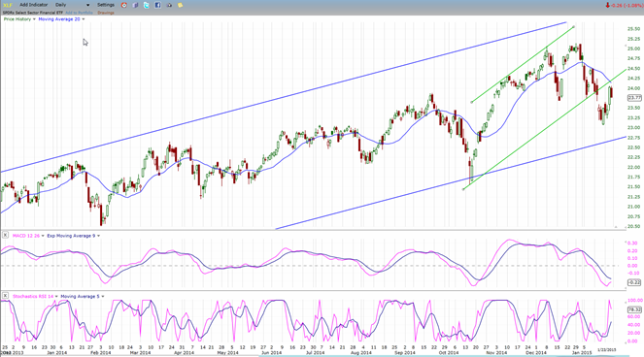Select the upper blue channel trendline
Screen dimensions: 644x357
pos(284,97)
